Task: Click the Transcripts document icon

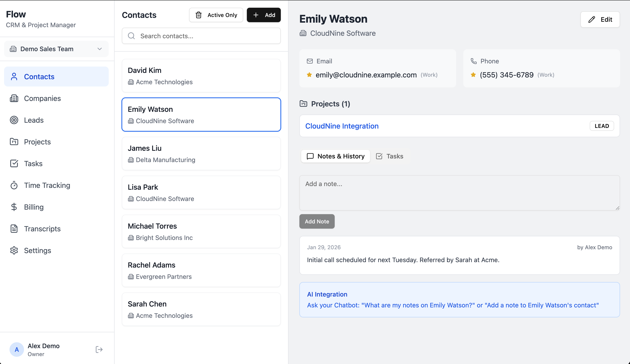Action: click(14, 229)
